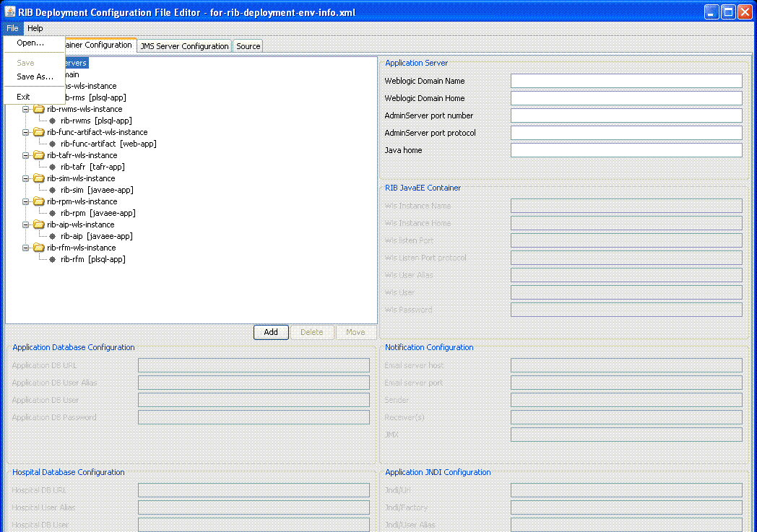Collapse rib-tafr-wls-instance tree node
The width and height of the screenshot is (757, 532).
click(x=25, y=156)
